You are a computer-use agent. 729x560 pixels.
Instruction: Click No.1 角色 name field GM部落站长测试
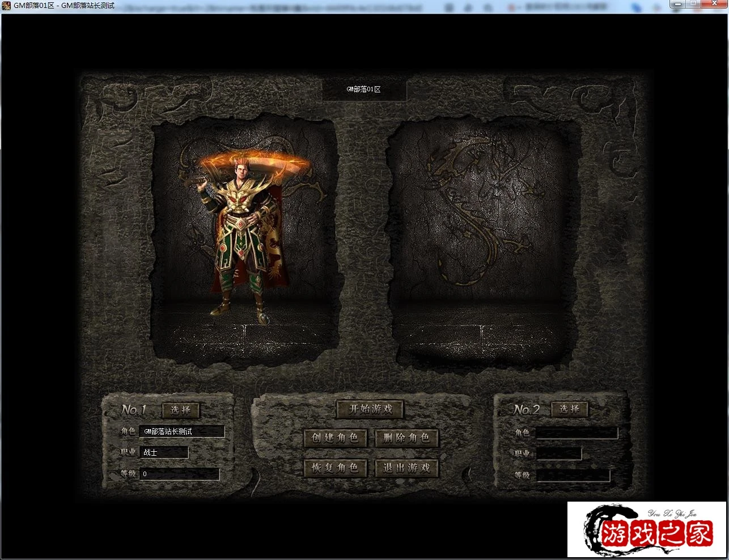pyautogui.click(x=182, y=431)
